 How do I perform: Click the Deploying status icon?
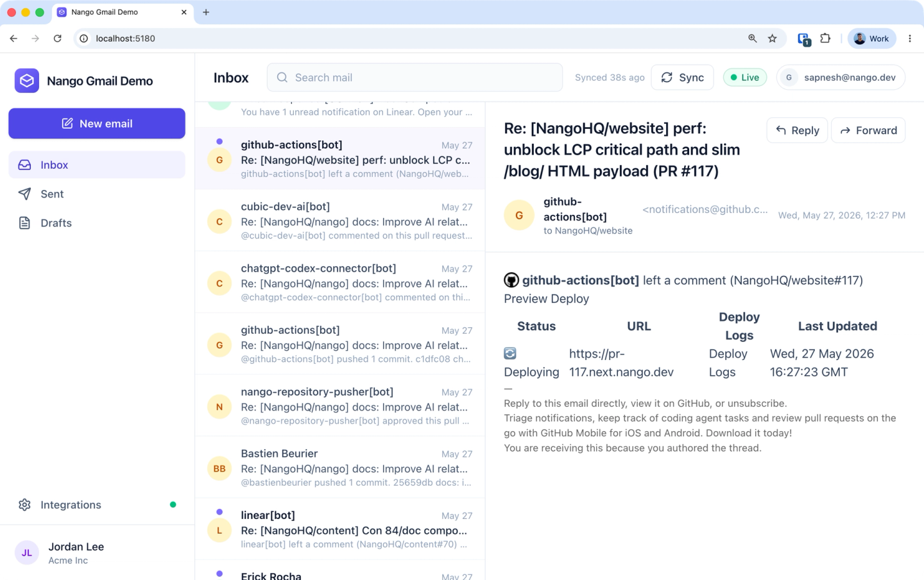[x=510, y=354]
